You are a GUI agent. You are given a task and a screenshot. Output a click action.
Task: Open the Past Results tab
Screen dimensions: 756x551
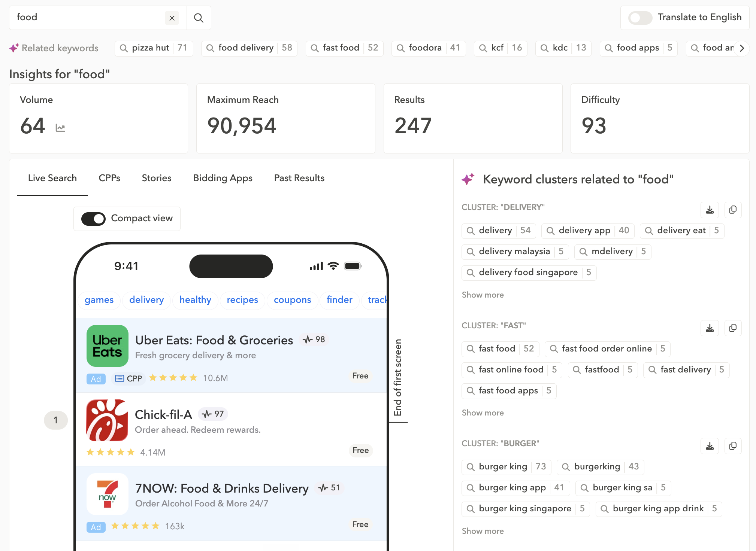click(299, 178)
